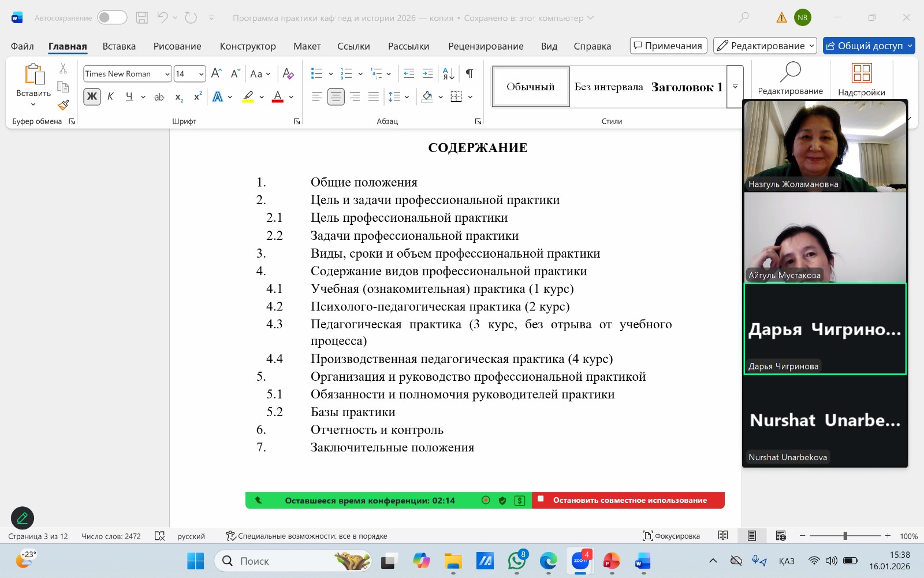Apply strikethrough text formatting

pos(159,97)
